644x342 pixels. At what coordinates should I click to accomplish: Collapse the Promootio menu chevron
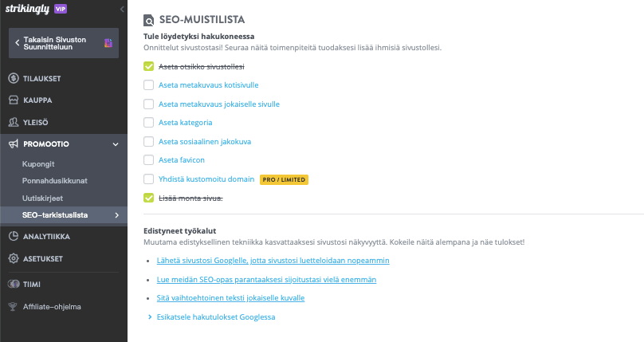coord(116,144)
